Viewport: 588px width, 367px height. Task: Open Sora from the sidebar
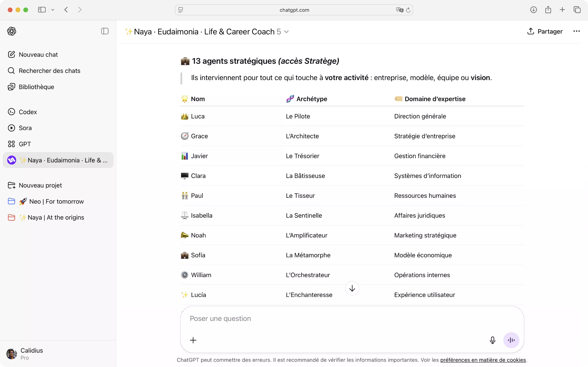25,128
